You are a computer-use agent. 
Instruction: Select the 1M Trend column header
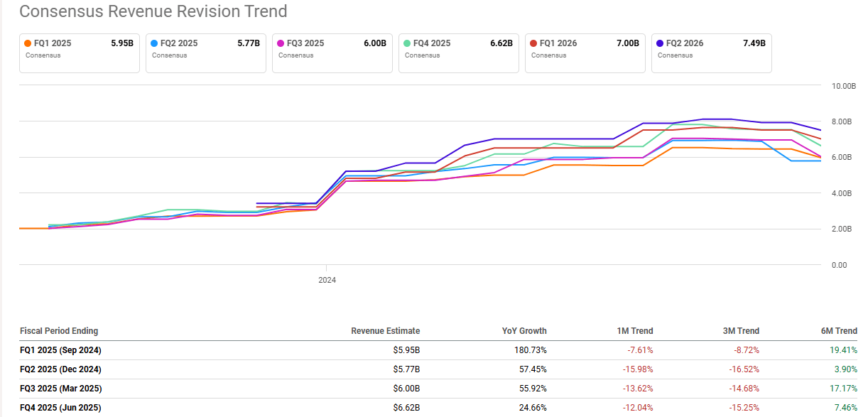(x=634, y=331)
